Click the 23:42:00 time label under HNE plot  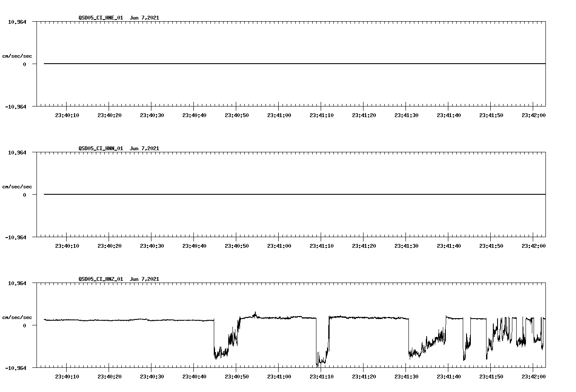534,115
